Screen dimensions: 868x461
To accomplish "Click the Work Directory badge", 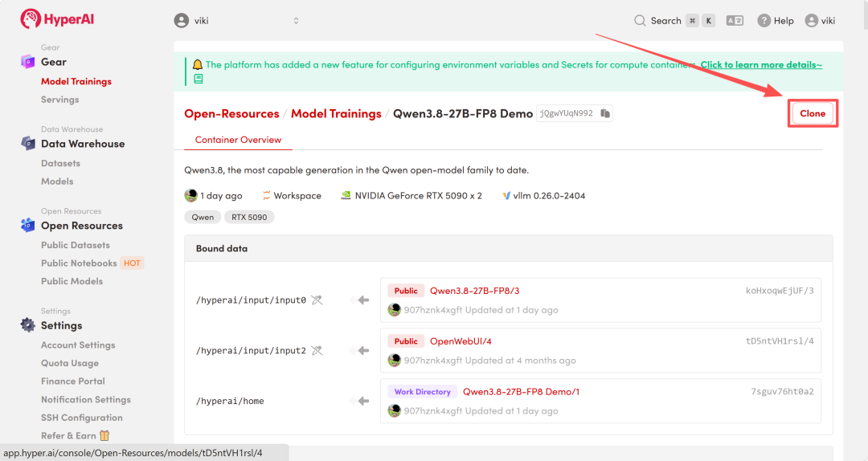I will 423,391.
